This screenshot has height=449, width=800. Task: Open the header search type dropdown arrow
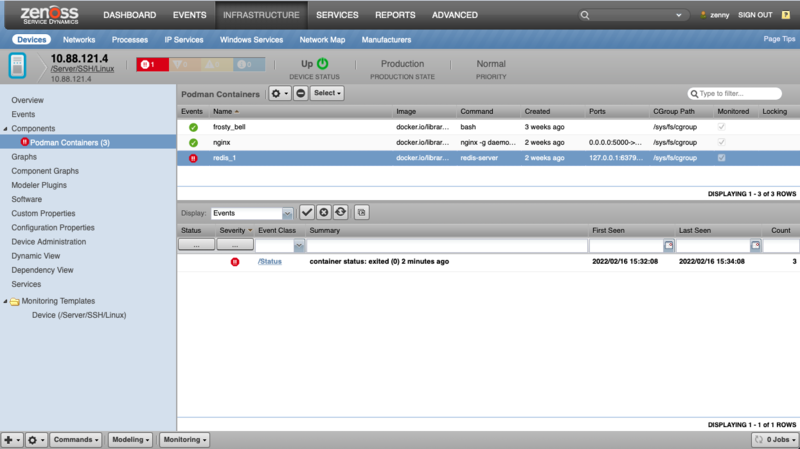(679, 15)
